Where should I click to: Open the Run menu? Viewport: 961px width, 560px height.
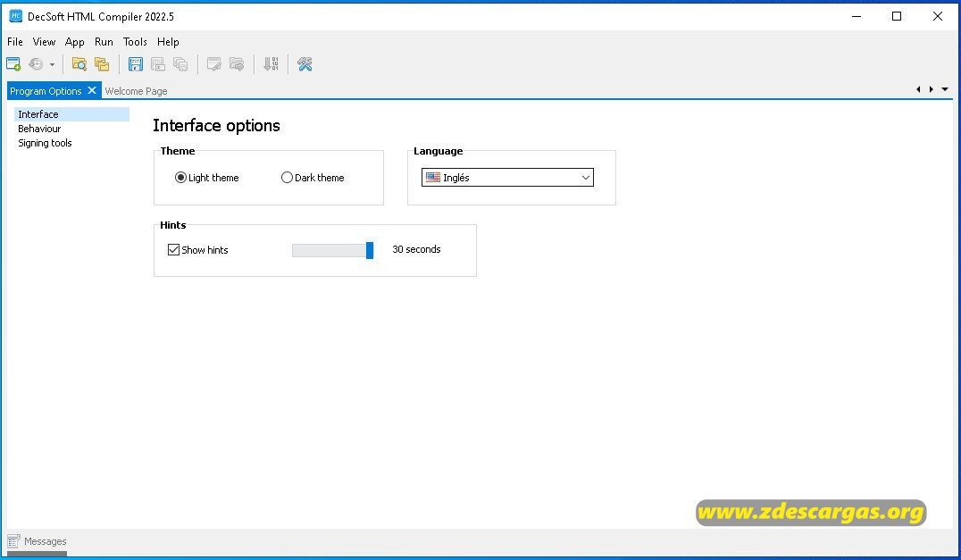(104, 42)
